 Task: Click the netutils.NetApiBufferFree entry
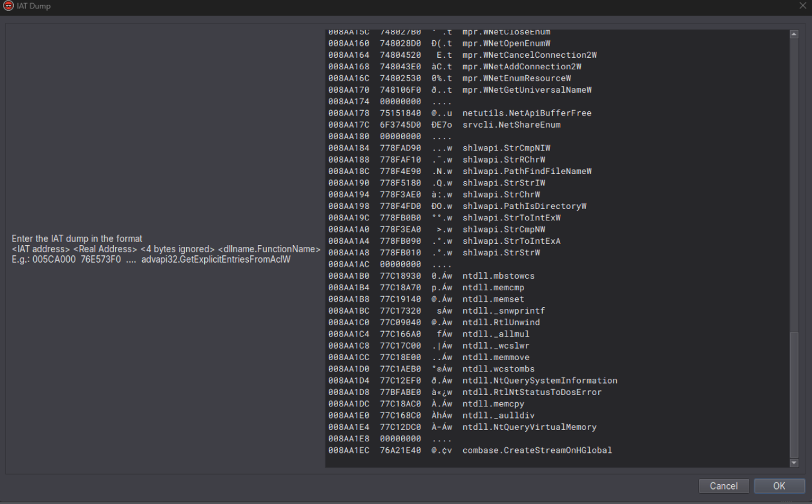pos(526,113)
